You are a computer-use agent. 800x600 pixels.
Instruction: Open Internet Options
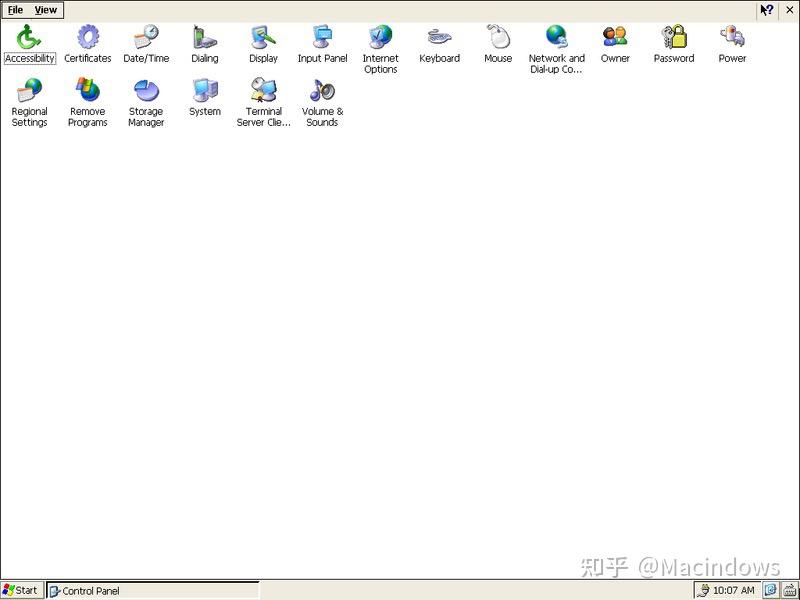(380, 40)
